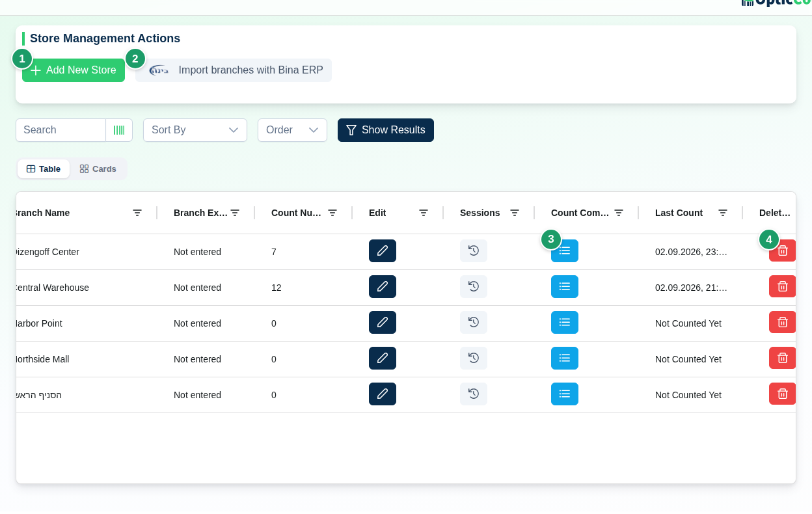Open sessions history for Northside Mall
The height and width of the screenshot is (514, 812).
[474, 358]
